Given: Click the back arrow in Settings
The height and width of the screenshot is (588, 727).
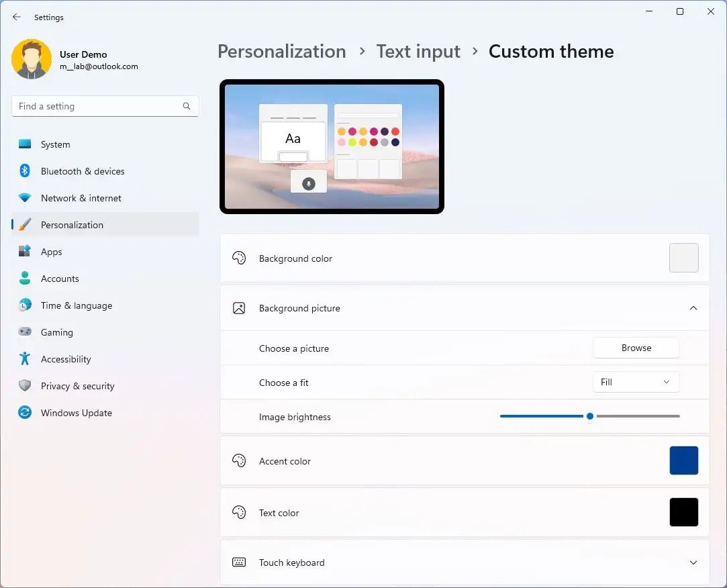Looking at the screenshot, I should pyautogui.click(x=17, y=17).
